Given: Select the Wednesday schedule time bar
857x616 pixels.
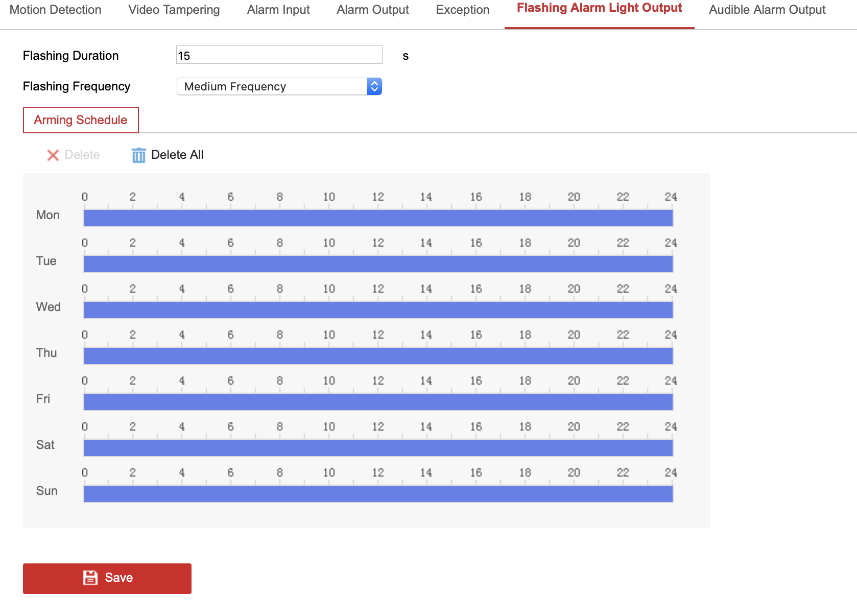Looking at the screenshot, I should [x=378, y=310].
